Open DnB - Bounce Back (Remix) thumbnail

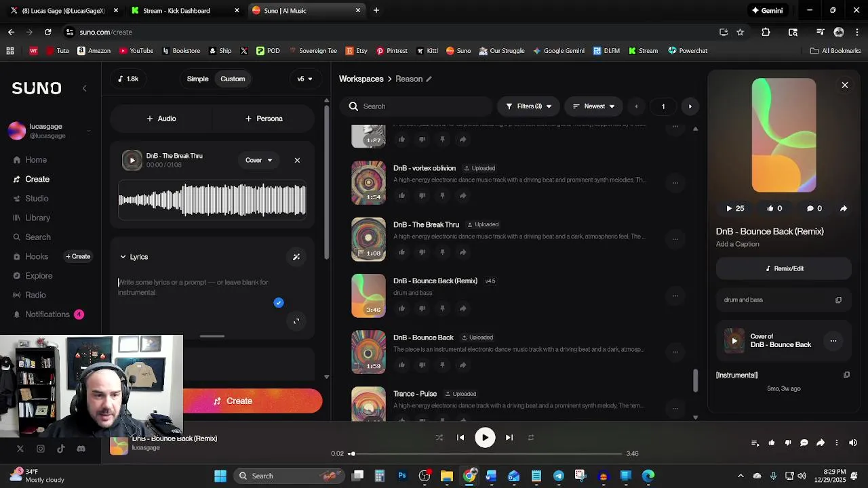click(x=368, y=296)
